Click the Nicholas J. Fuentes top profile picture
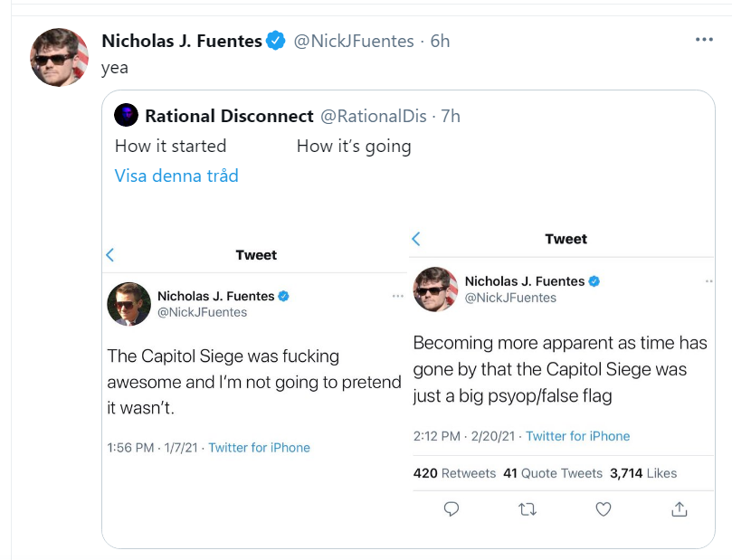 60,57
